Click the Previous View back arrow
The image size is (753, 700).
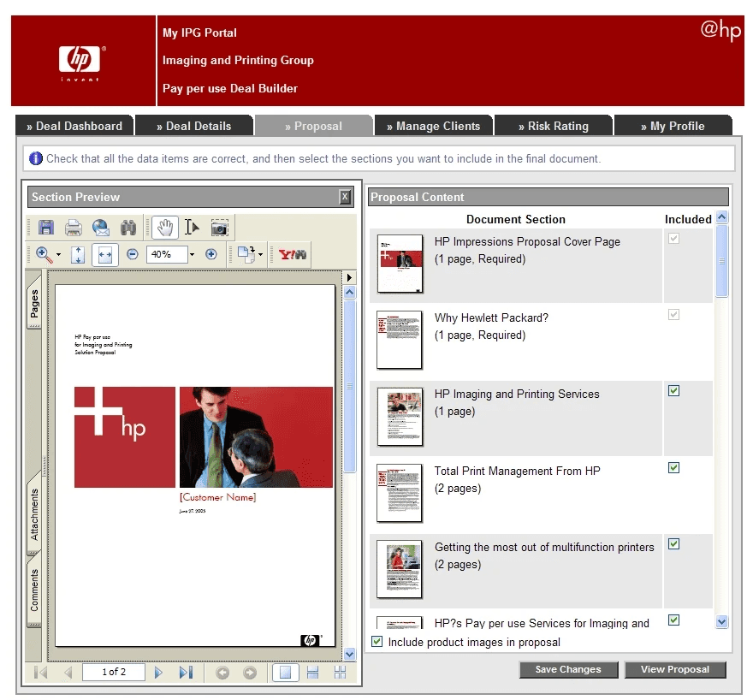point(222,673)
